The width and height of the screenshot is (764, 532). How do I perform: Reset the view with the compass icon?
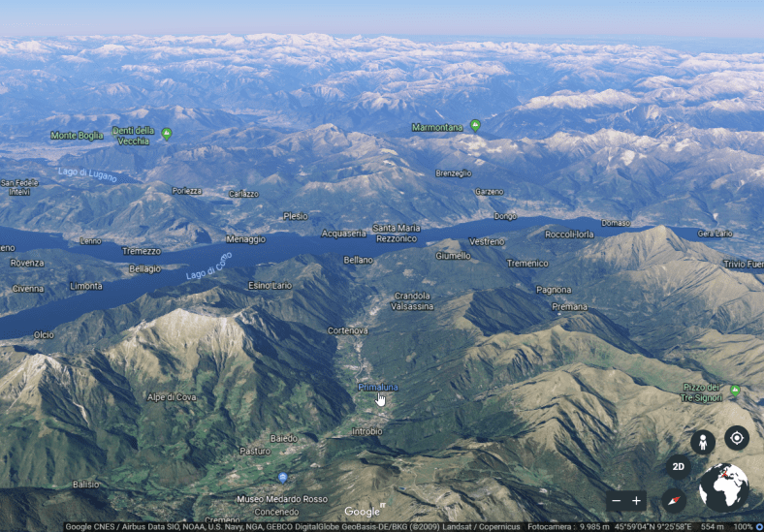[x=674, y=500]
